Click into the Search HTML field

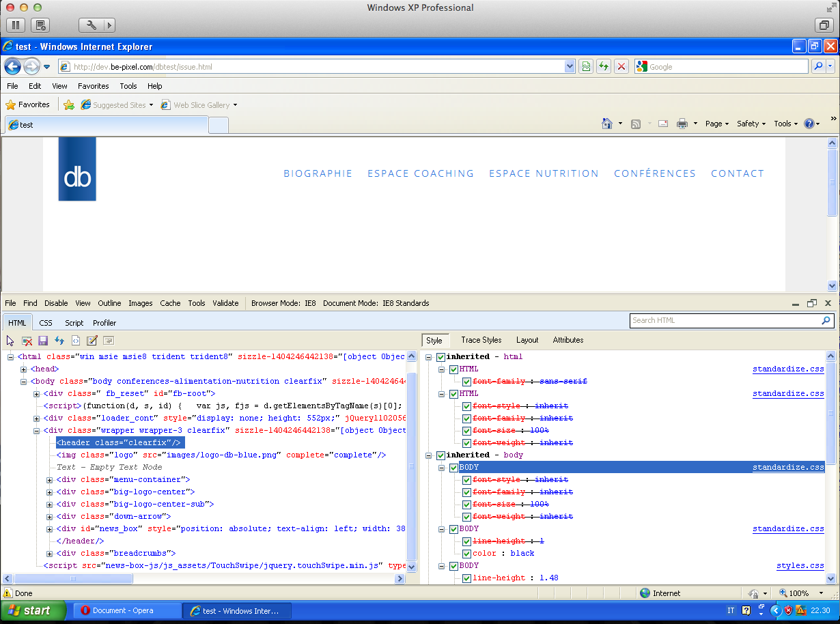tap(724, 320)
